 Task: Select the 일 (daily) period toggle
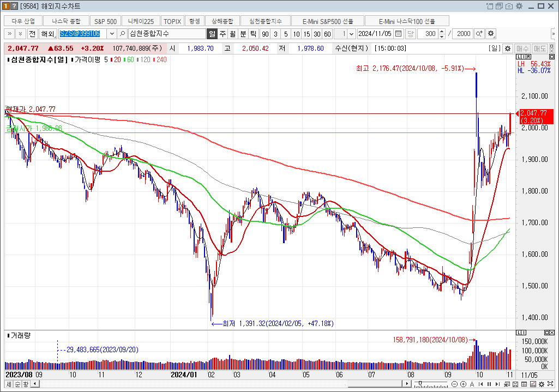point(212,34)
